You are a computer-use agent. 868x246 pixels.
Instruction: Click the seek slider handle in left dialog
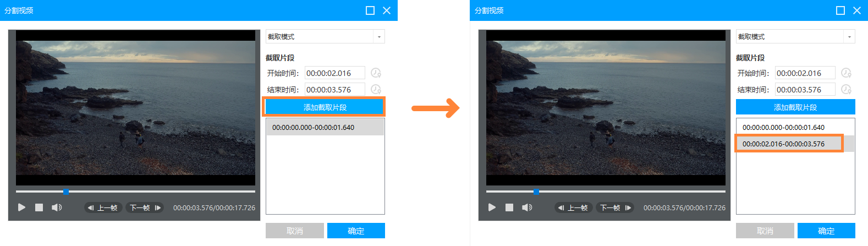pyautogui.click(x=65, y=192)
